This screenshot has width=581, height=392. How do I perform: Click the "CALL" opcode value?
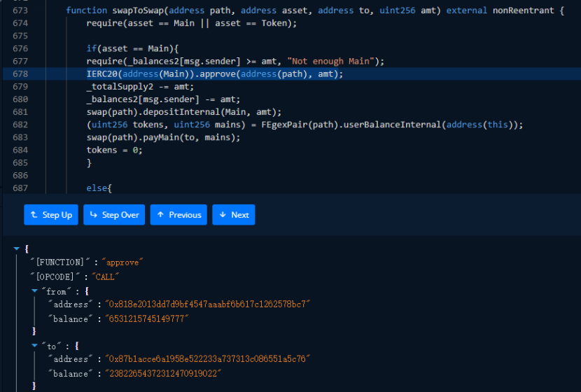(x=107, y=276)
